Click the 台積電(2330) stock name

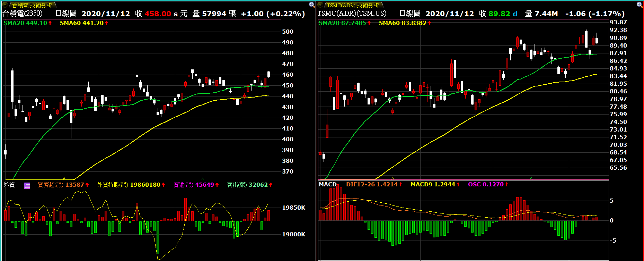pyautogui.click(x=23, y=14)
